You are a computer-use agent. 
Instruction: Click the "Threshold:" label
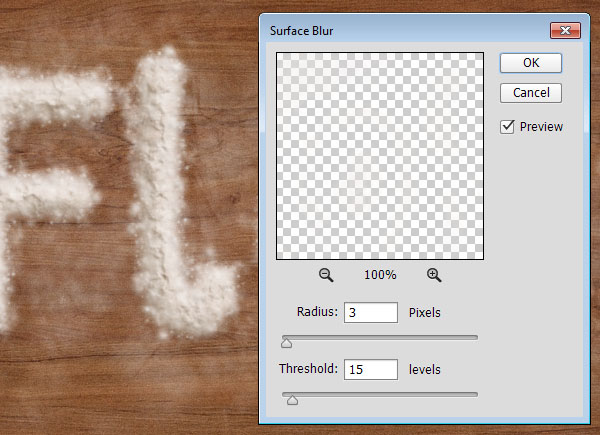tap(308, 370)
